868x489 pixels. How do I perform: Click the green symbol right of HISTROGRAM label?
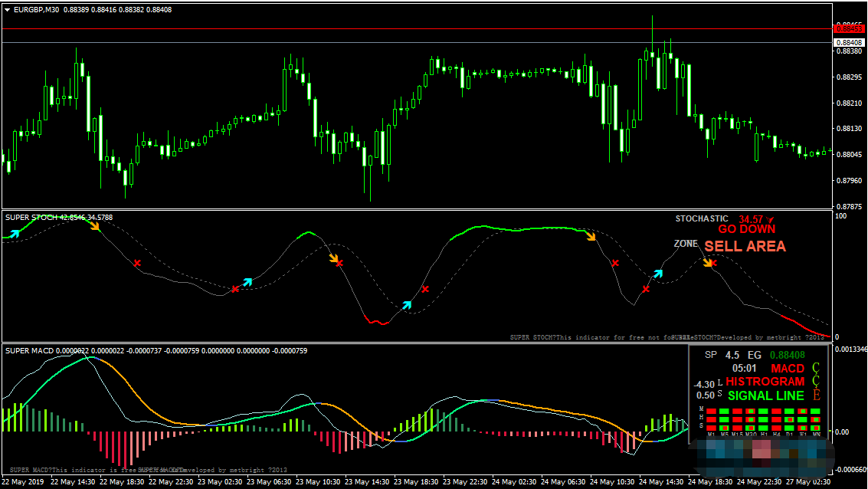(816, 382)
